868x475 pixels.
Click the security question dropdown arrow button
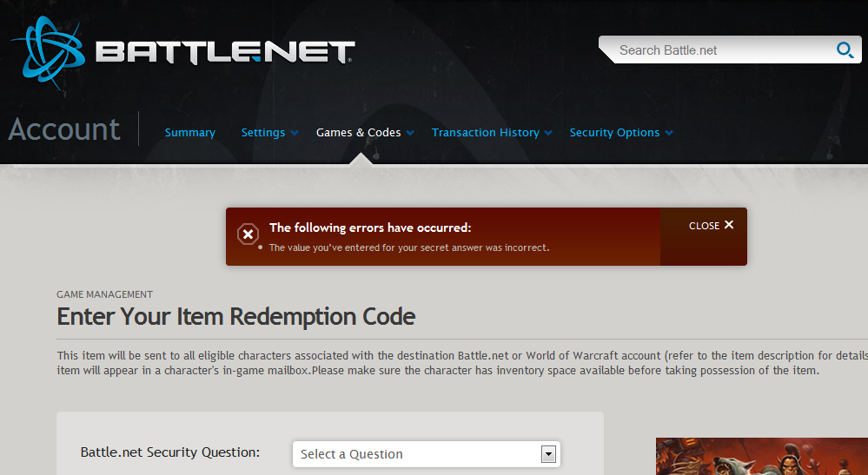(x=547, y=454)
